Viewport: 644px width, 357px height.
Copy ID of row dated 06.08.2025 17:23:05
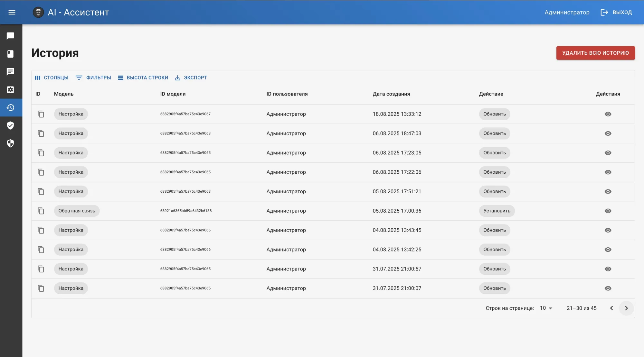[x=41, y=153]
